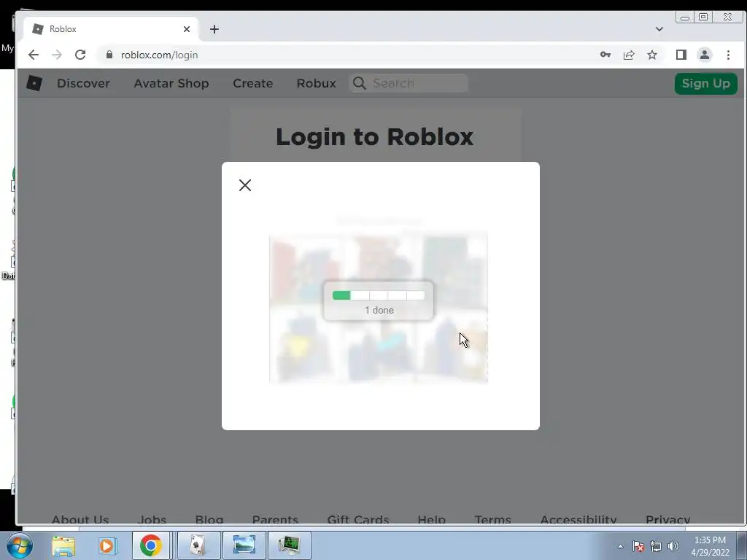Click the captcha progress bar

379,295
